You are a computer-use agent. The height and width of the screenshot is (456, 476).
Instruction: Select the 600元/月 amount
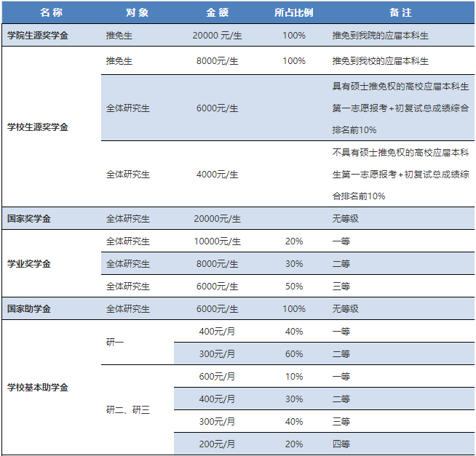(x=217, y=377)
